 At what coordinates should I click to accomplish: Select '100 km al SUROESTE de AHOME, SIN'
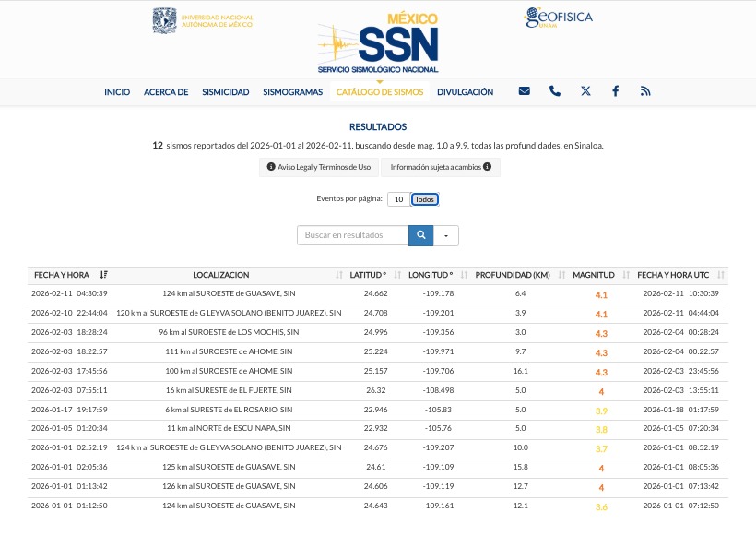(x=229, y=371)
